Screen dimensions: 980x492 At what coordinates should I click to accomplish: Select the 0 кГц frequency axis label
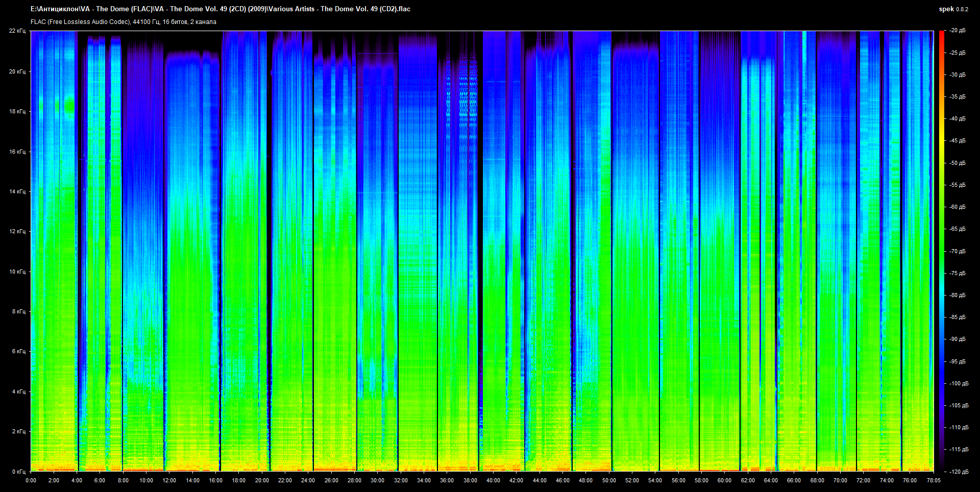point(18,472)
